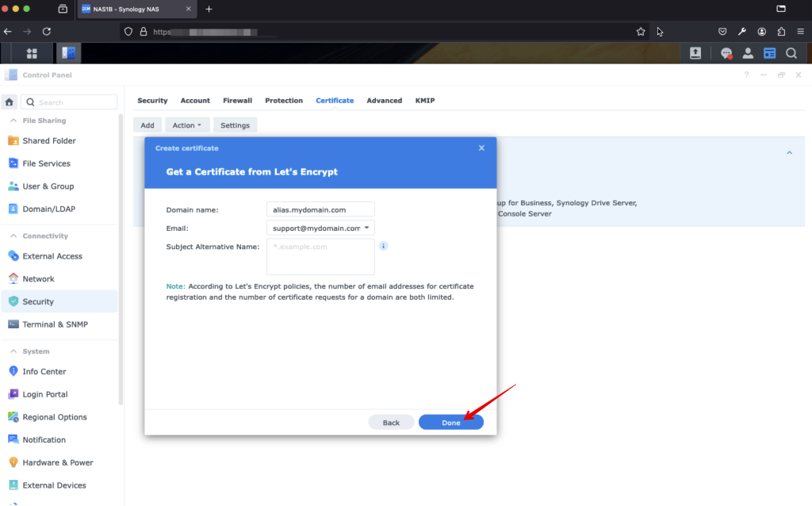Click the Subject Alternative Name info icon
This screenshot has height=506, width=812.
tap(383, 246)
